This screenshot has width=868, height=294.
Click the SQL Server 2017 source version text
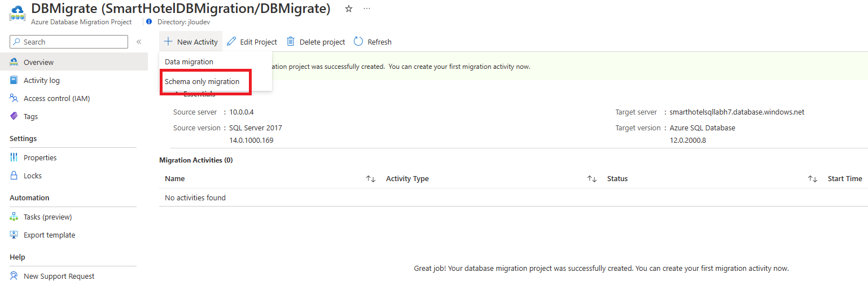click(x=256, y=128)
